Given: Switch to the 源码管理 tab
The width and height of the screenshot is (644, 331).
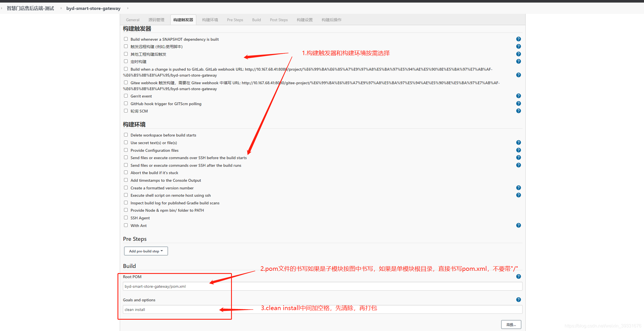Looking at the screenshot, I should click(156, 20).
